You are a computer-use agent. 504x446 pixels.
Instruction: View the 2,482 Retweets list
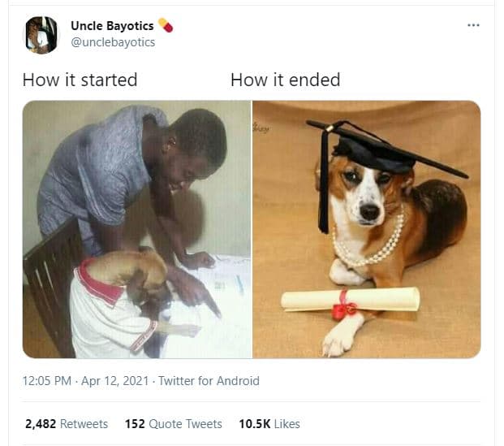(x=67, y=424)
